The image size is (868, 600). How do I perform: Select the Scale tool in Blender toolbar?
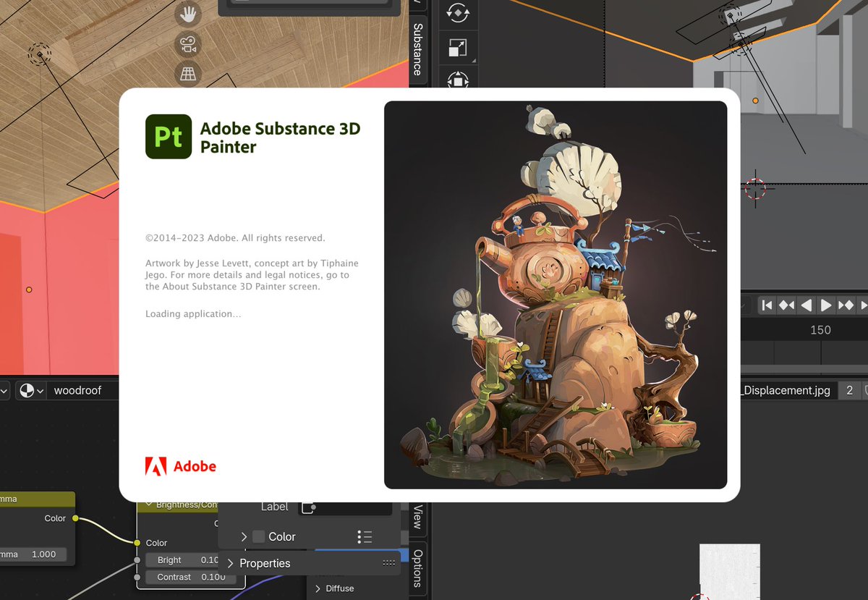click(457, 48)
